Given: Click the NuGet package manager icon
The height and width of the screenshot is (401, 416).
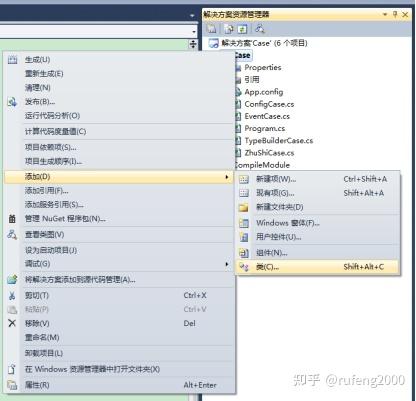Looking at the screenshot, I should (x=12, y=219).
